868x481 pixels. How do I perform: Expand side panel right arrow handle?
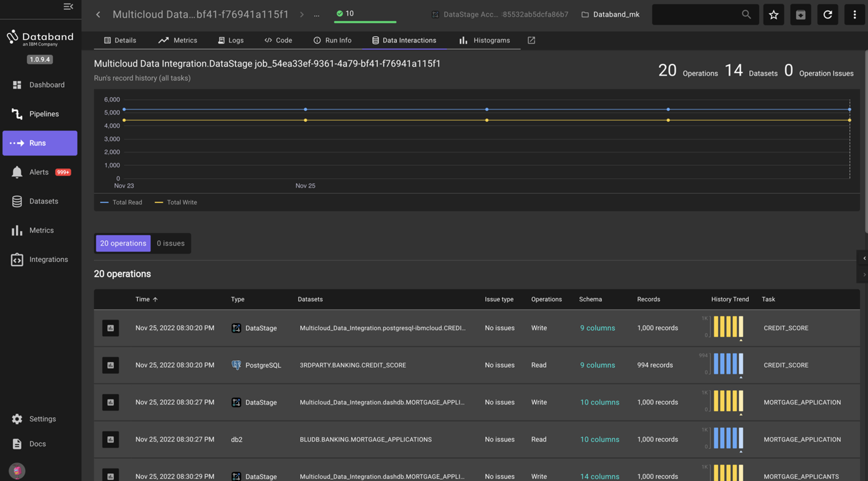click(x=864, y=275)
